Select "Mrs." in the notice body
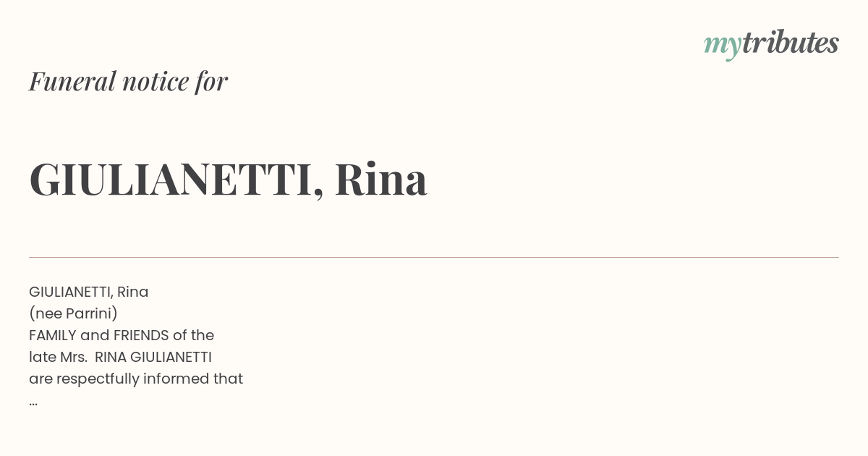Viewport: 868px width, 456px height. click(x=72, y=358)
